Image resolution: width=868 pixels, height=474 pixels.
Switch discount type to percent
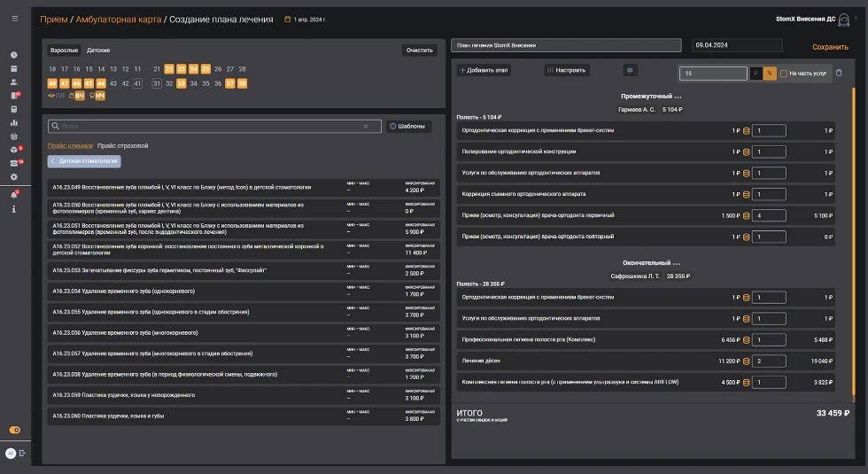[x=770, y=74]
